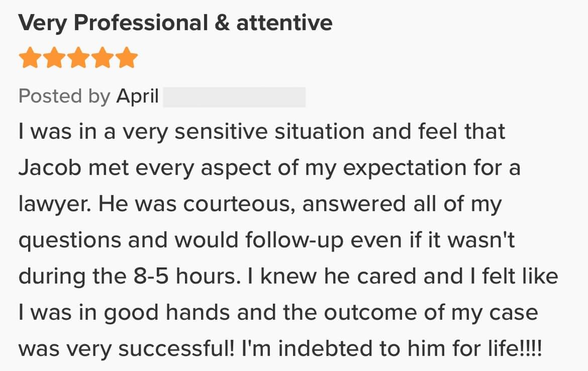Image resolution: width=588 pixels, height=371 pixels.
Task: Click the "Posted by" label
Action: 64,96
